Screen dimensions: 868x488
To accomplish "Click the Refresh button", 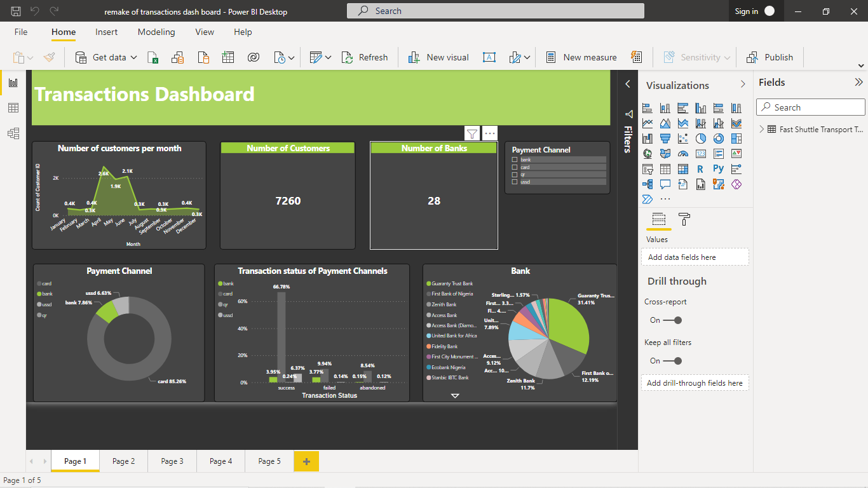I will [365, 57].
